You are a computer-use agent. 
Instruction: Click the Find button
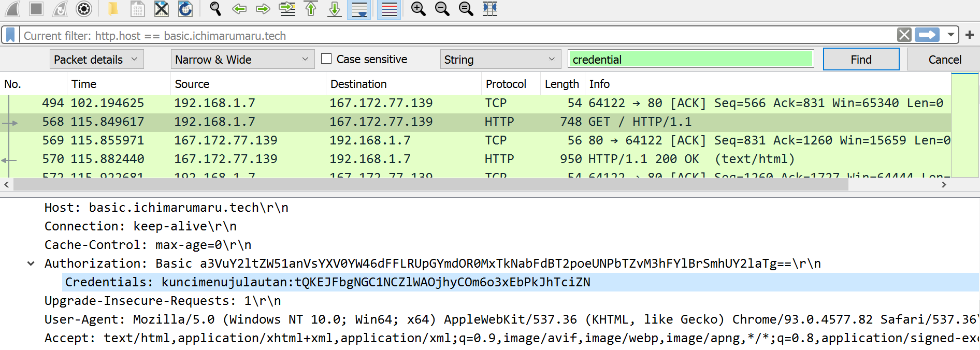pyautogui.click(x=861, y=60)
